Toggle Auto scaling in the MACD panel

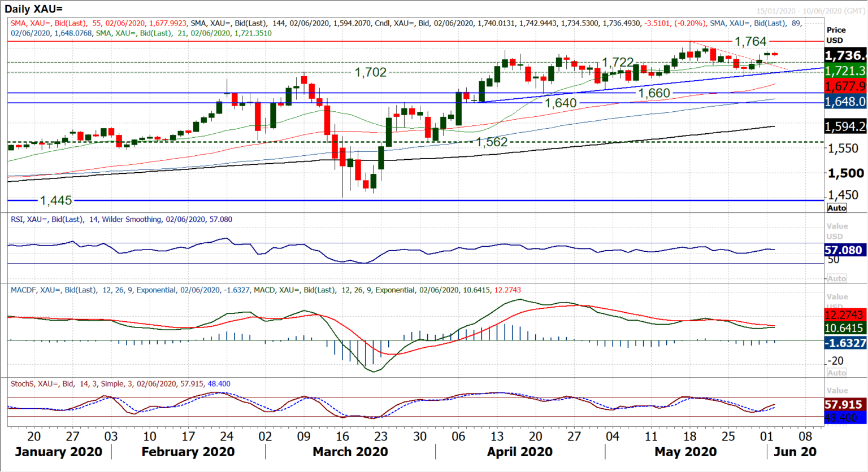[836, 373]
